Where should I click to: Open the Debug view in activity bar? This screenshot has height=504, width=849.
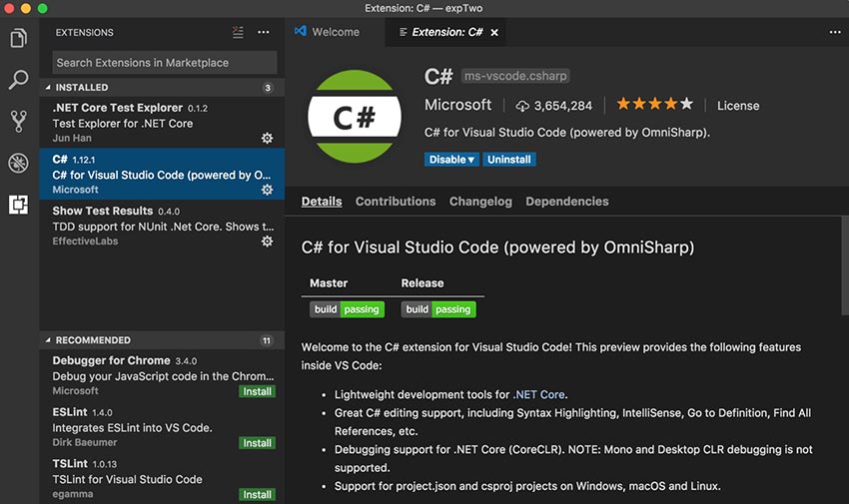(18, 163)
